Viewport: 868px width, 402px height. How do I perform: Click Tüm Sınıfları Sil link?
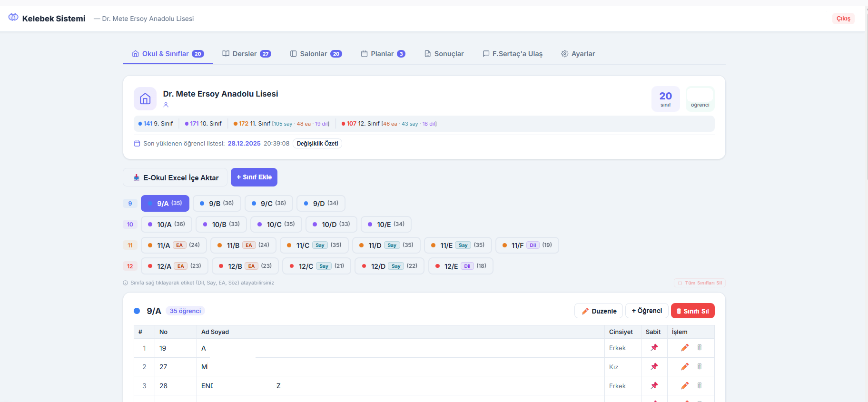(700, 283)
